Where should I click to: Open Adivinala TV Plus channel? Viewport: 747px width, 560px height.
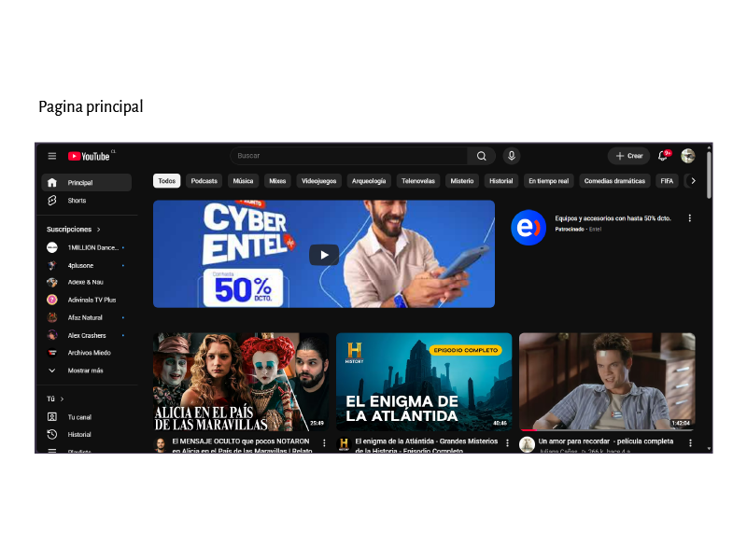click(x=86, y=300)
